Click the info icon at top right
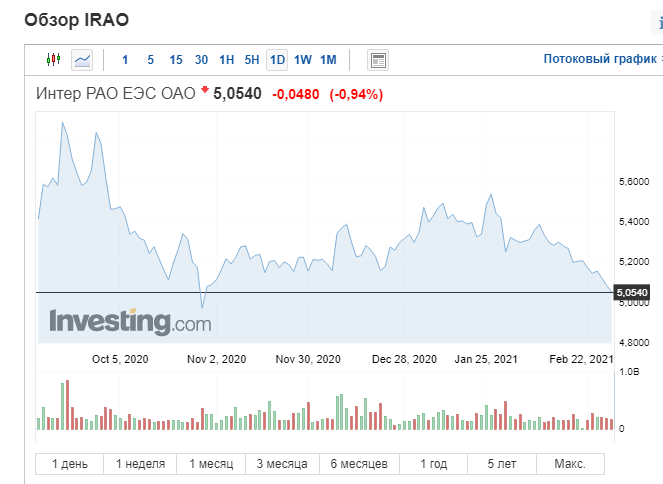663x484 pixels. pyautogui.click(x=658, y=20)
